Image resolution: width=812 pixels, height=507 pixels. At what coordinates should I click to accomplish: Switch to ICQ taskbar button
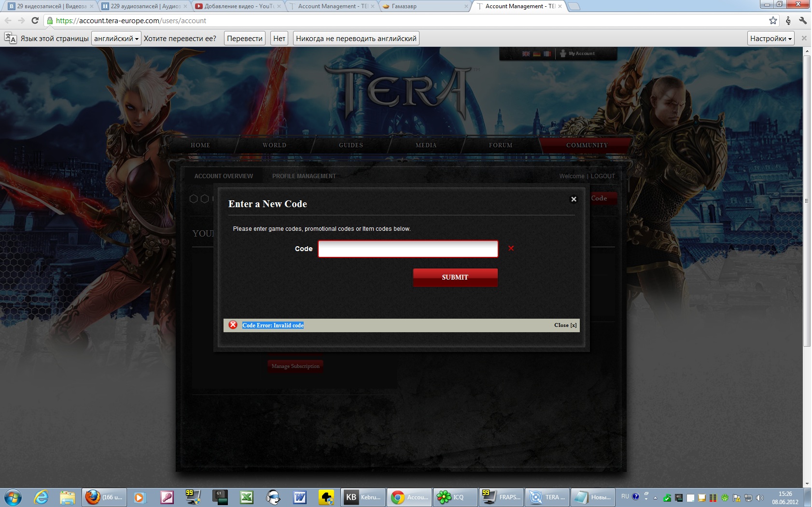point(455,497)
